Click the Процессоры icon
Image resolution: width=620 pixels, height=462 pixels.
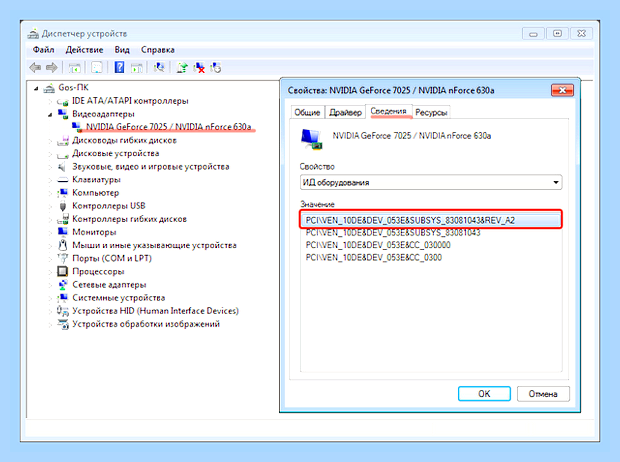point(62,271)
